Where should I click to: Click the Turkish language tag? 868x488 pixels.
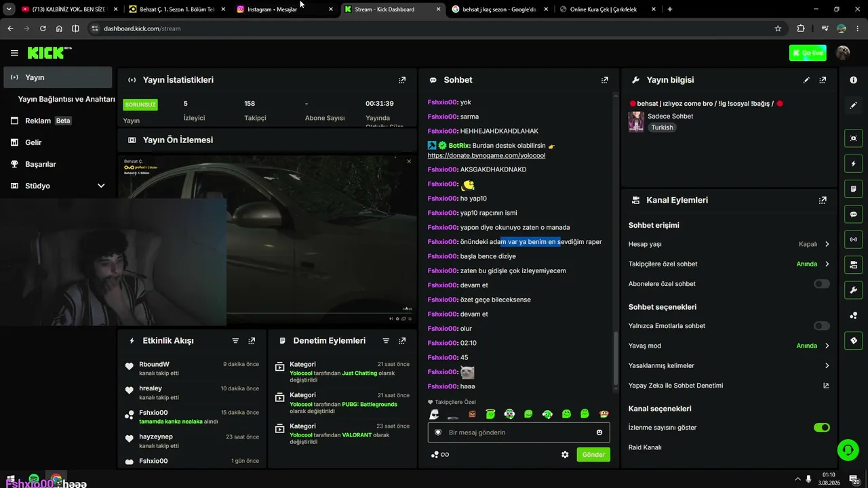(x=663, y=127)
